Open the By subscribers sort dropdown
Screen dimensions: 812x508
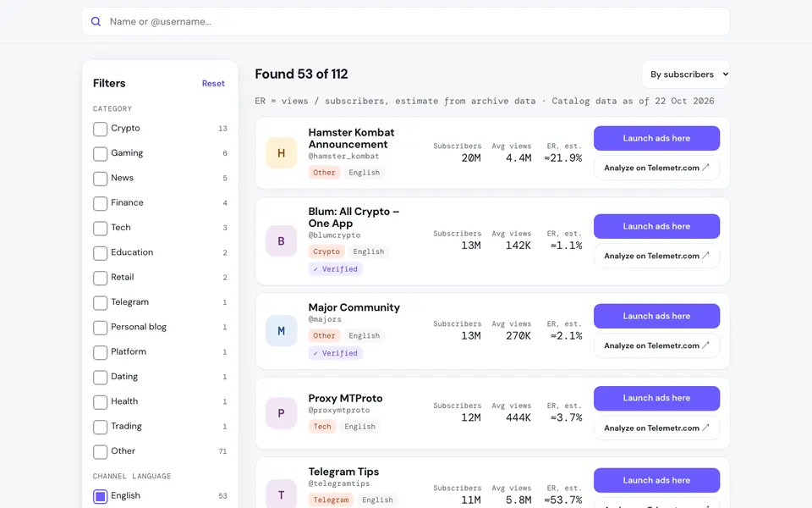coord(686,75)
